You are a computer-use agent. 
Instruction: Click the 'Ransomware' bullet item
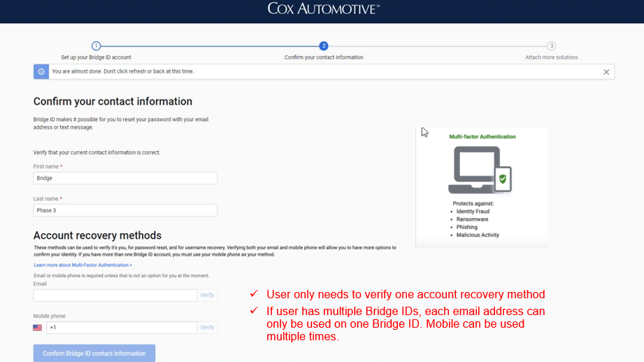472,219
